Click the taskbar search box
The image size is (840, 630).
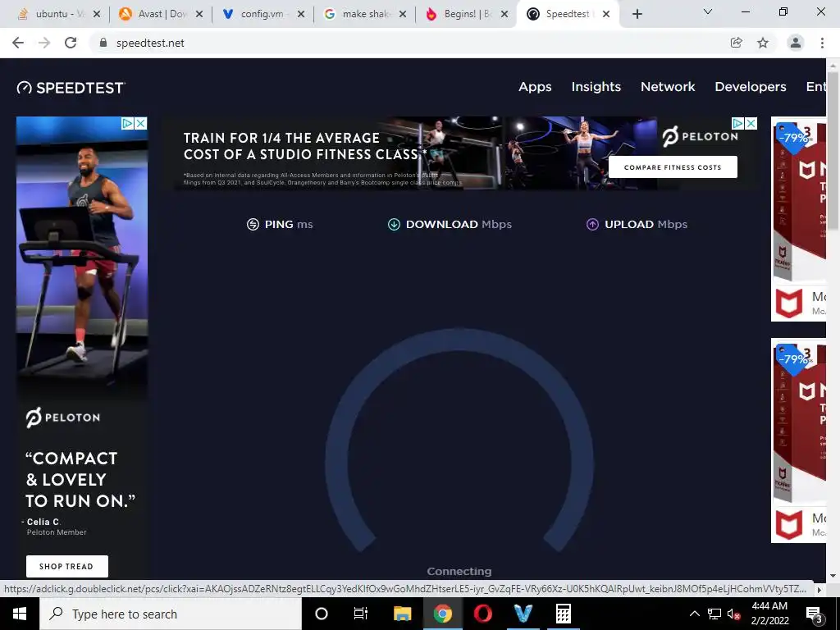point(171,614)
